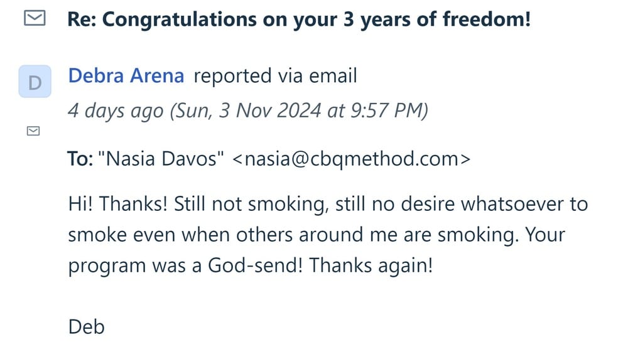Viewport: 628px width, 364px height.
Task: Click the "Deb" signature
Action: point(86,326)
